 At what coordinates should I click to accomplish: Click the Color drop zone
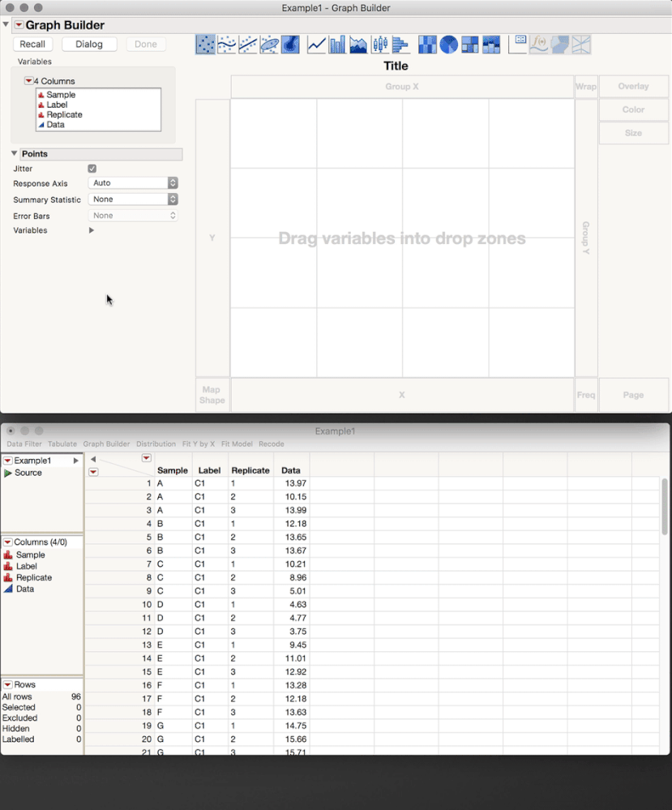[633, 109]
